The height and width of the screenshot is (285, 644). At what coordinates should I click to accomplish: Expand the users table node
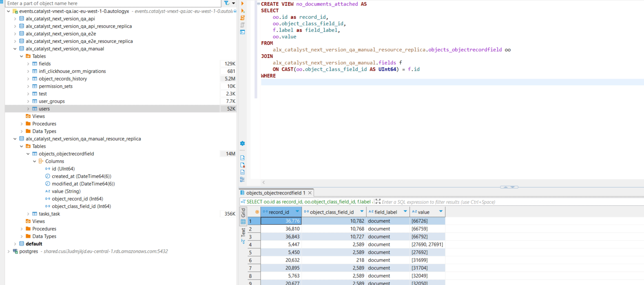click(28, 109)
